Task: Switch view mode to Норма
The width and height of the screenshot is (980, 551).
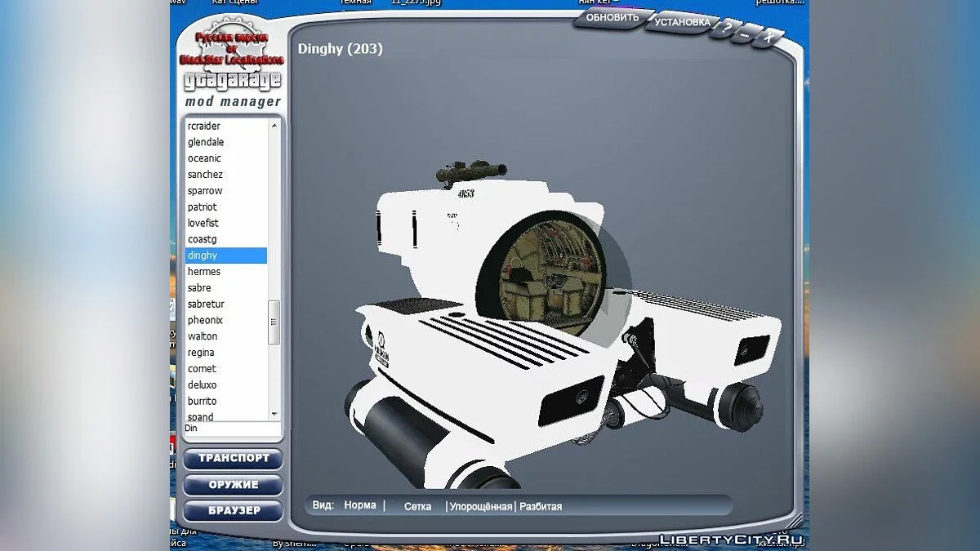Action: 359,506
